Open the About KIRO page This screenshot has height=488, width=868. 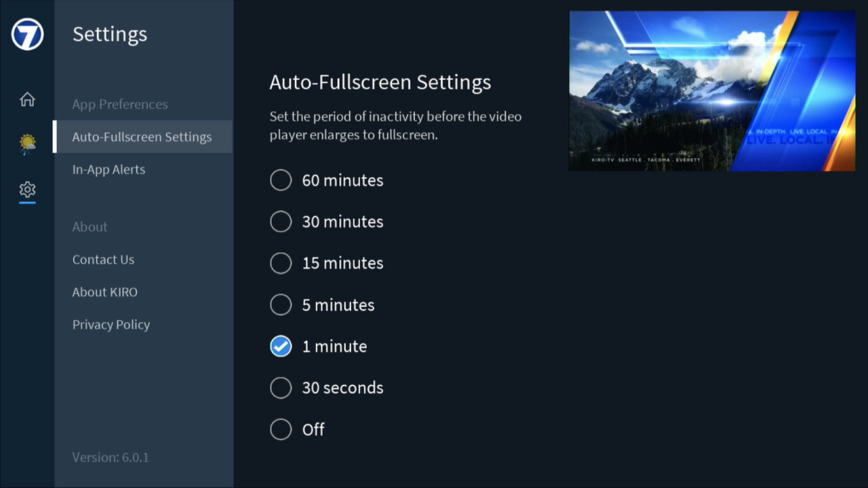pos(104,292)
